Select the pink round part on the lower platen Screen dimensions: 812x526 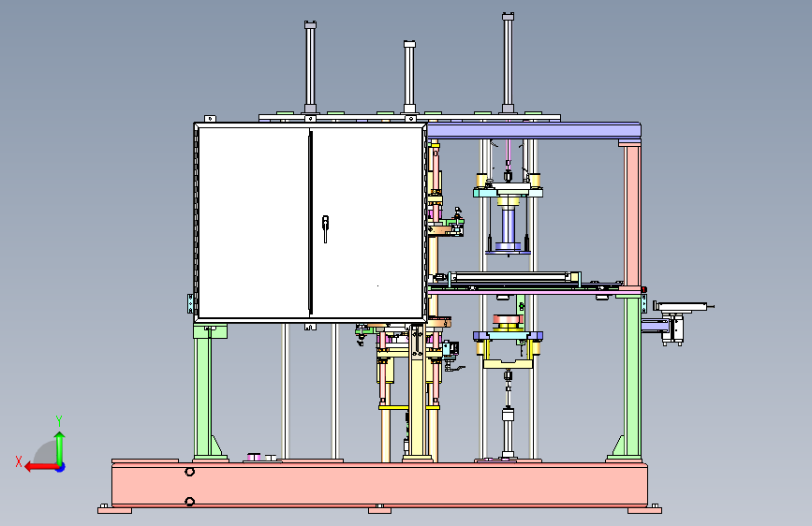[x=508, y=320]
